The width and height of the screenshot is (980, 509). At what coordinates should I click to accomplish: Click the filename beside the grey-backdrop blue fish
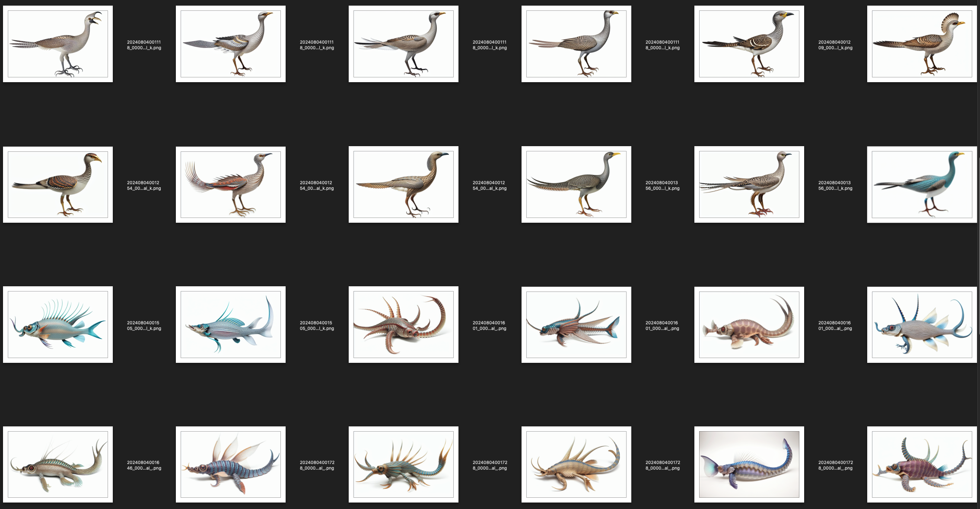point(835,465)
